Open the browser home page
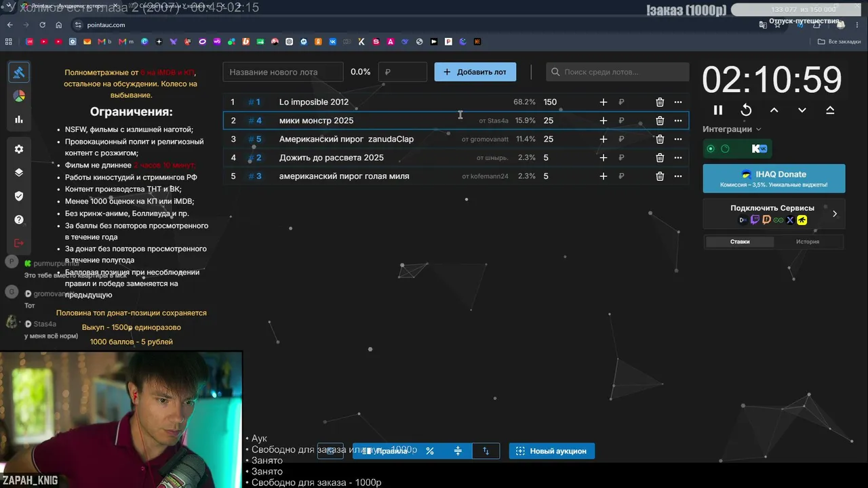Image resolution: width=868 pixels, height=488 pixels. point(59,25)
